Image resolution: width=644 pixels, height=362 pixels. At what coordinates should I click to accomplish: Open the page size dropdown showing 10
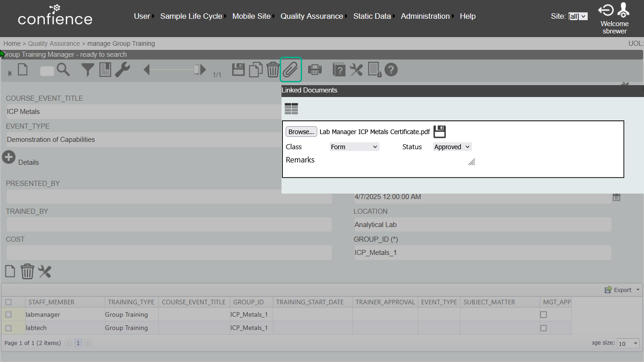[x=628, y=344]
